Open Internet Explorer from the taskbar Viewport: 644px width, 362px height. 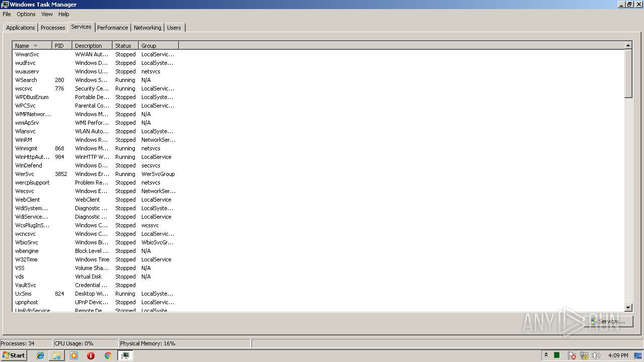coord(40,355)
